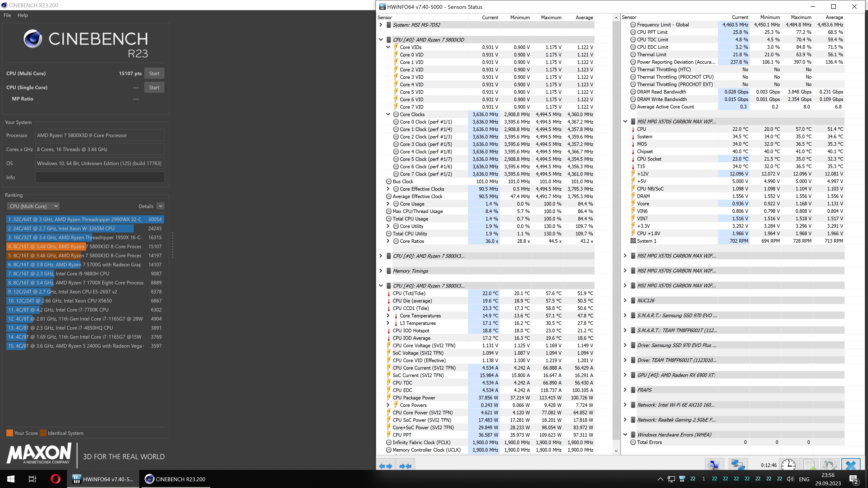The width and height of the screenshot is (868, 488).
Task: Click the Info text field in Your System
Action: 100,178
